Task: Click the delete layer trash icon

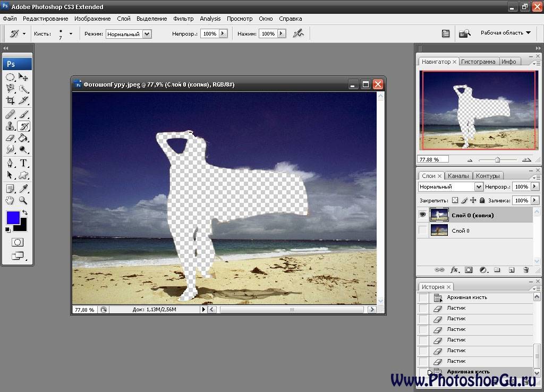Action: click(x=526, y=270)
